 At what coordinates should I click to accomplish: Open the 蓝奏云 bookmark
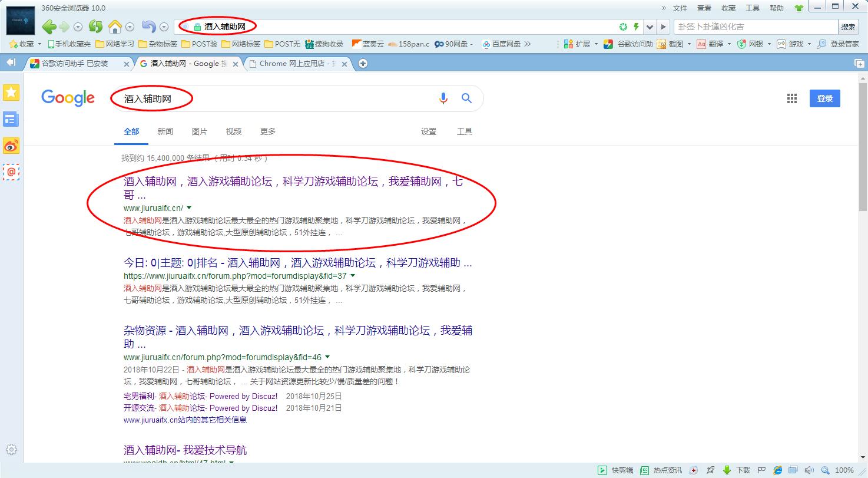(x=367, y=44)
